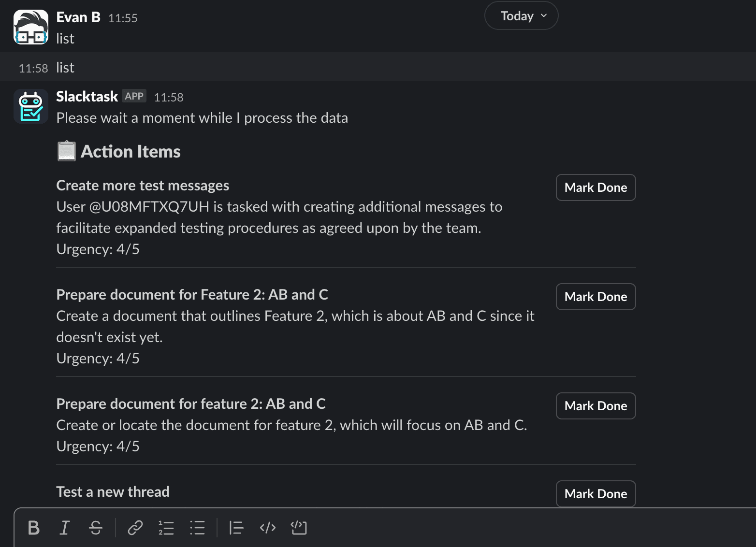Mark Done for Feature 2 document with capital F

(596, 297)
